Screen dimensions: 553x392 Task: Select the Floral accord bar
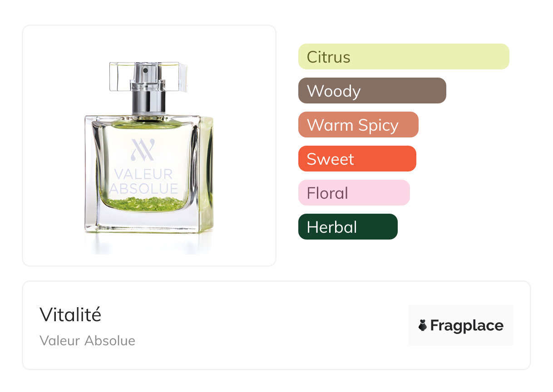tap(354, 193)
